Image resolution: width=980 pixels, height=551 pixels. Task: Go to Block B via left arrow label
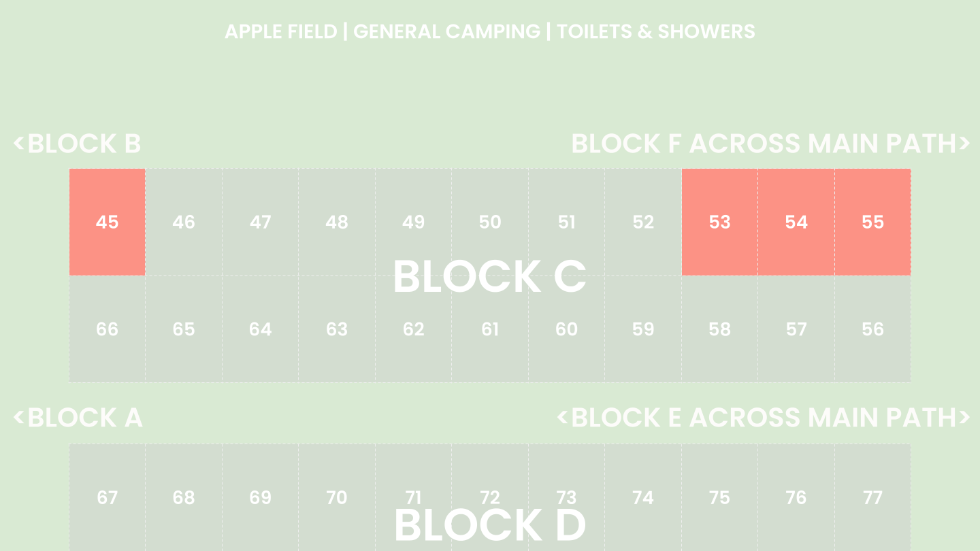(77, 144)
